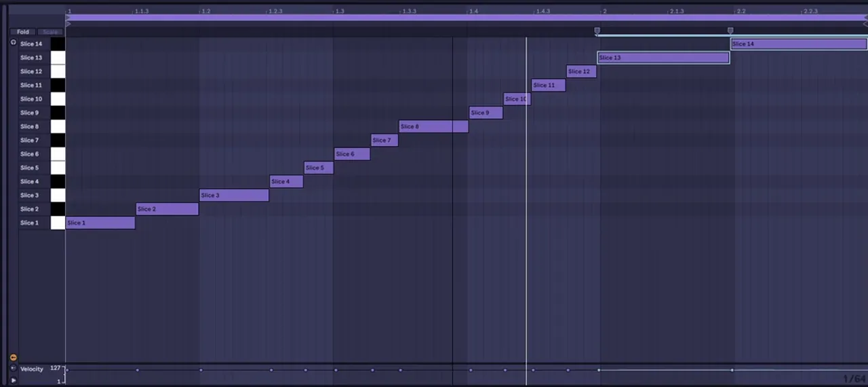The height and width of the screenshot is (387, 868).
Task: Click the Slice 13 row label
Action: point(31,58)
